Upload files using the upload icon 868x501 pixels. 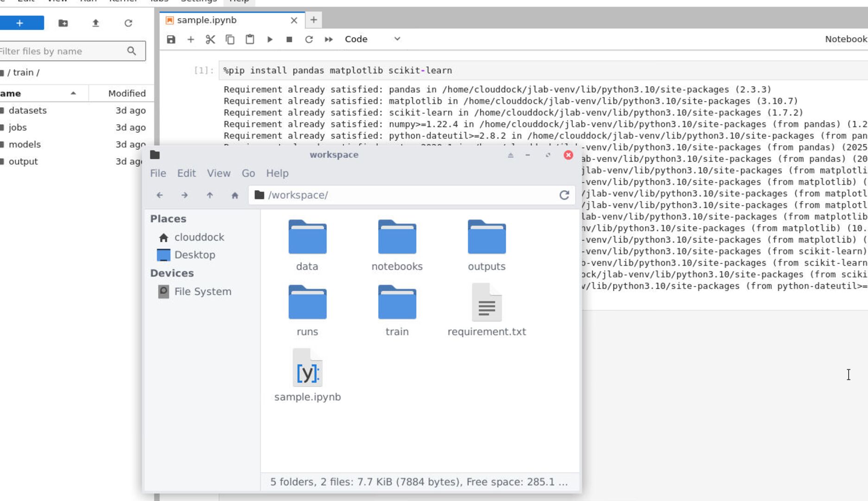pyautogui.click(x=96, y=23)
